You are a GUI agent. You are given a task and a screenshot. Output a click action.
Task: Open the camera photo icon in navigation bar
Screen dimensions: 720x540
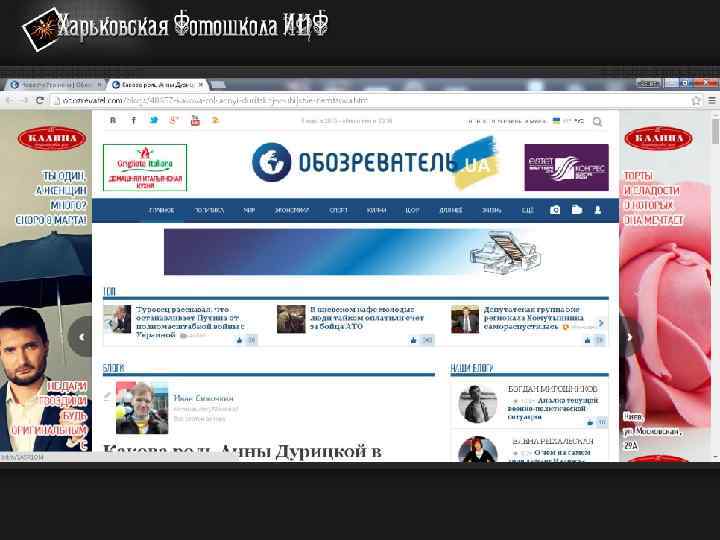pyautogui.click(x=555, y=210)
